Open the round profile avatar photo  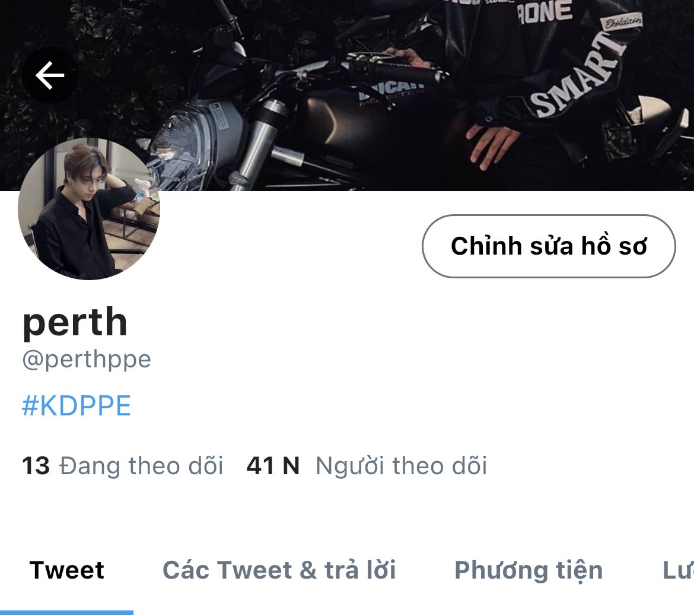point(89,208)
